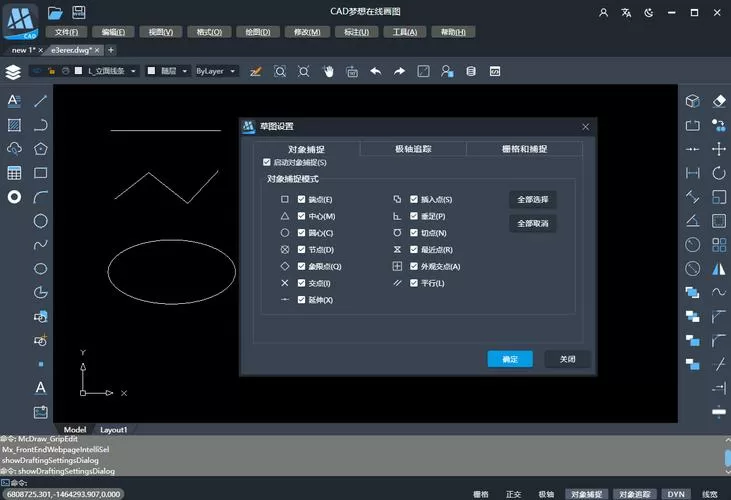The image size is (731, 500).
Task: Select the line drawing tool
Action: coord(41,101)
